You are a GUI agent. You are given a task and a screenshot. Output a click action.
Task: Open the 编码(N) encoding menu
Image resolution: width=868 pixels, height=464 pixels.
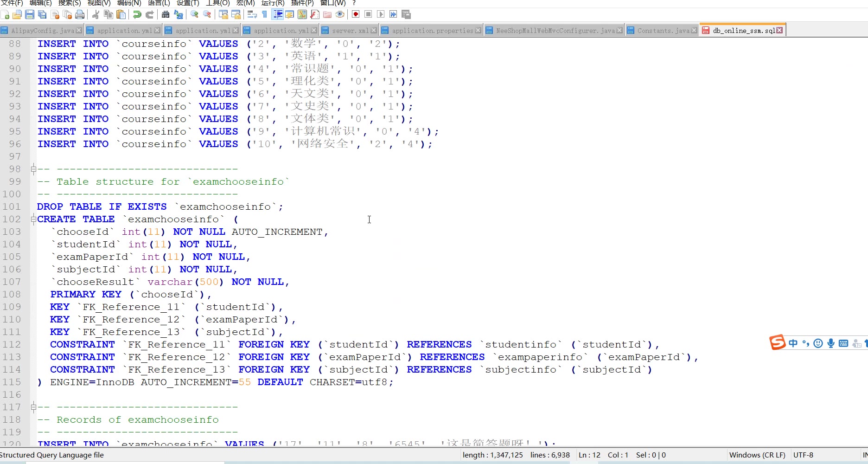click(129, 3)
